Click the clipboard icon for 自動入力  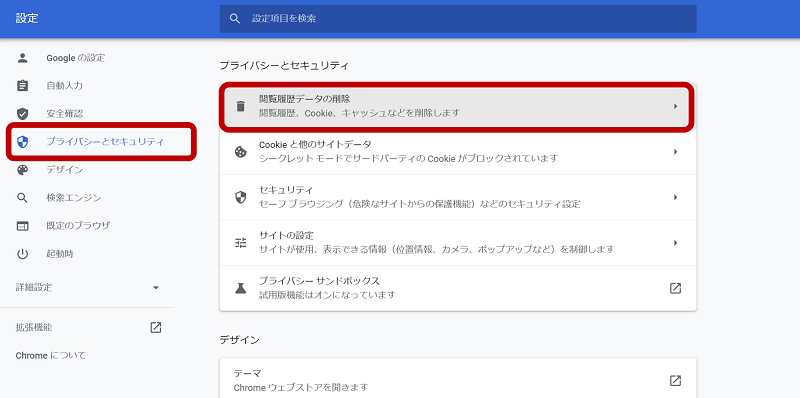22,86
